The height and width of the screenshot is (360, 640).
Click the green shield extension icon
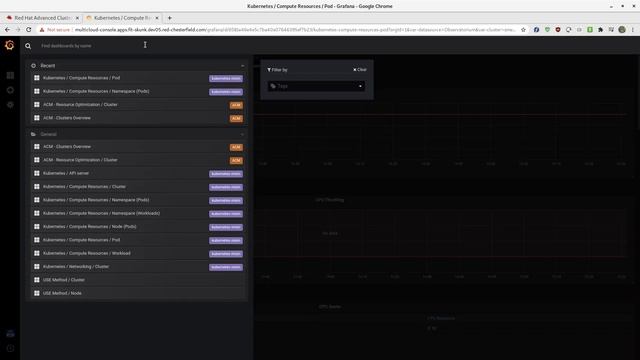pyautogui.click(x=547, y=30)
